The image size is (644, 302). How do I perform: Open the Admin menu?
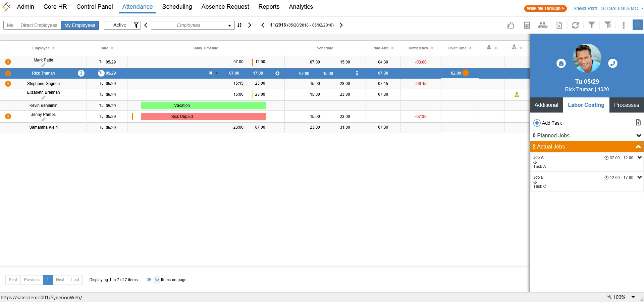(x=25, y=7)
